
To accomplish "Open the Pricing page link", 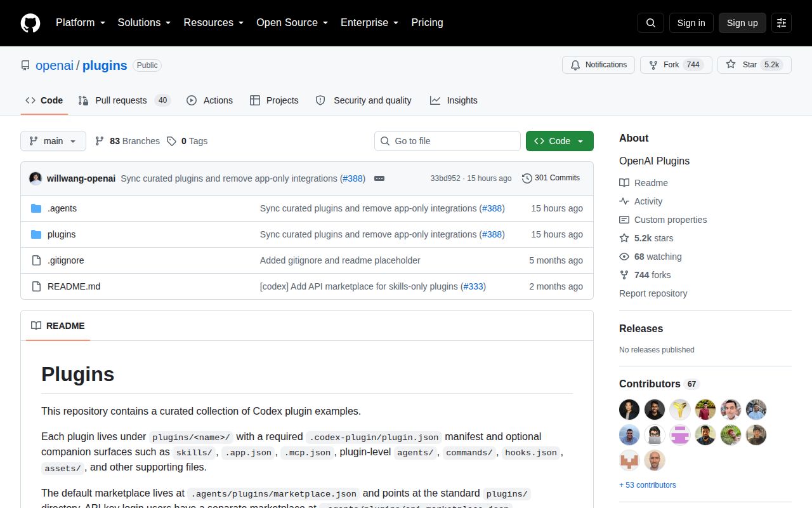I will [427, 23].
